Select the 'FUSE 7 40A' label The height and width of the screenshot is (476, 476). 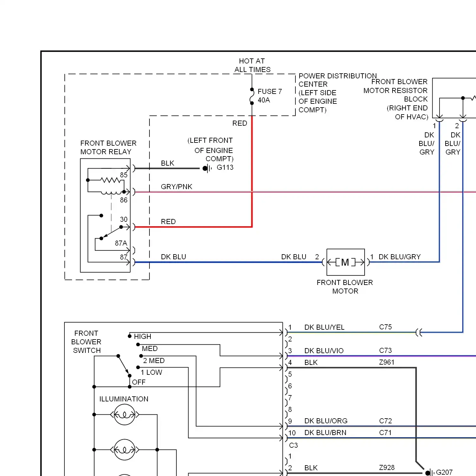click(269, 96)
